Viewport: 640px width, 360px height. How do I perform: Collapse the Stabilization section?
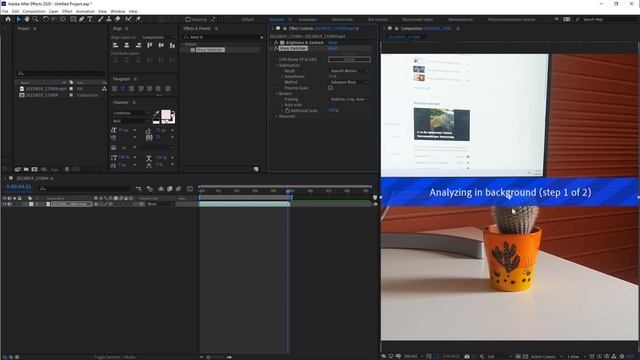click(276, 65)
